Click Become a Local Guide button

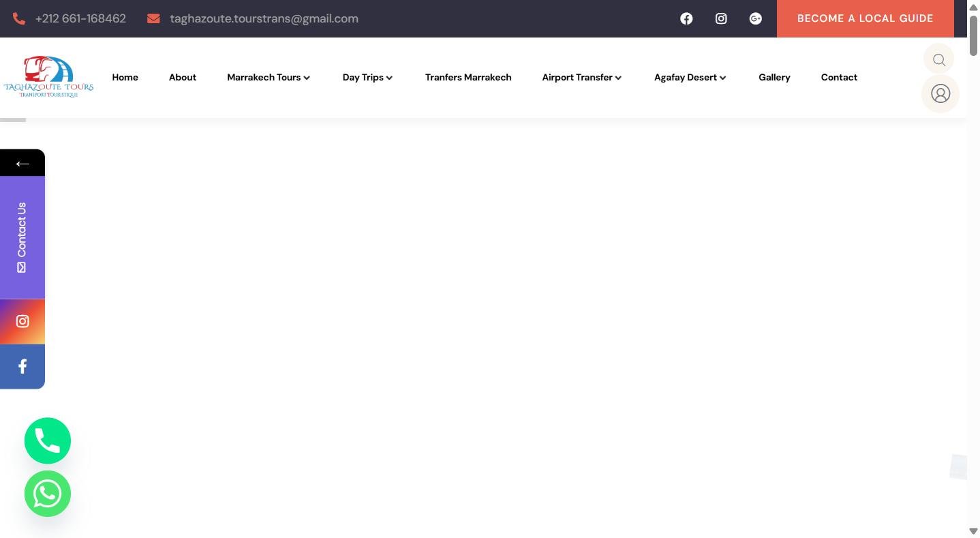[x=866, y=18]
